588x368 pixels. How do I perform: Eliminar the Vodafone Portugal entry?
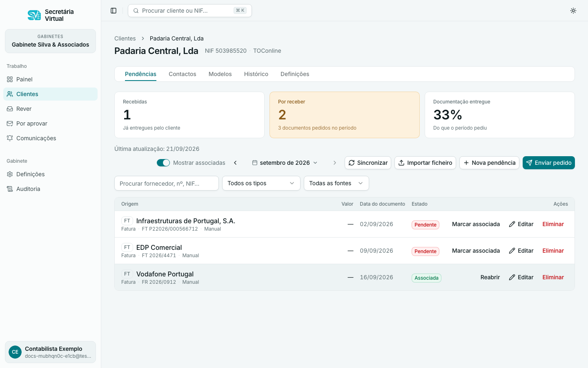(553, 277)
